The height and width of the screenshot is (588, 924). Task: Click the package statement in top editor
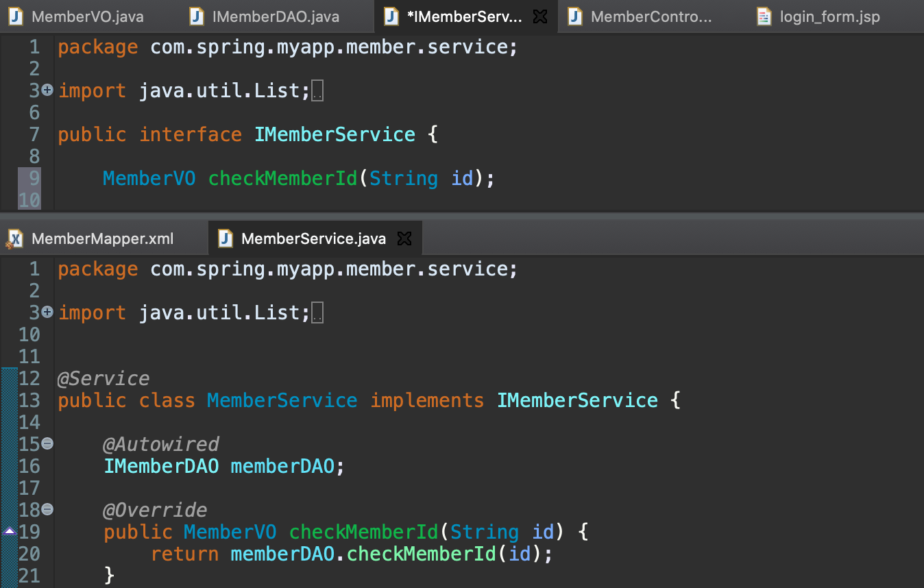click(287, 47)
